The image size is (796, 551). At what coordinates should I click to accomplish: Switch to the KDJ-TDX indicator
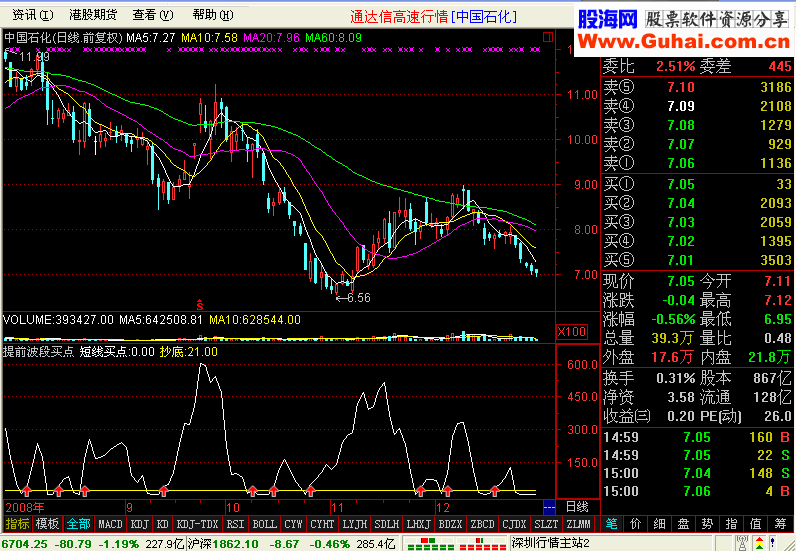[197, 524]
